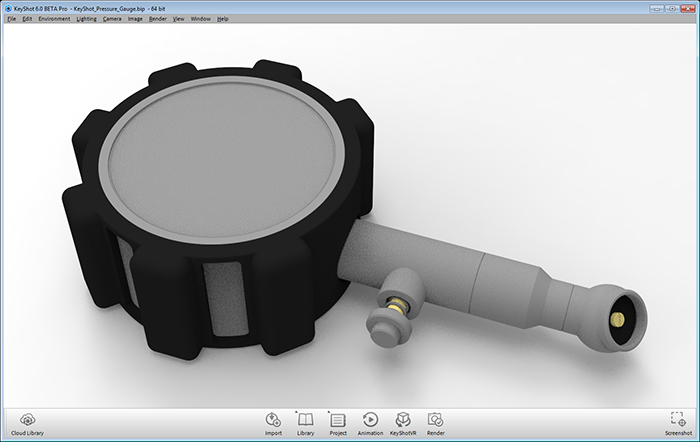Open the Project panel
The image size is (700, 442).
(337, 422)
